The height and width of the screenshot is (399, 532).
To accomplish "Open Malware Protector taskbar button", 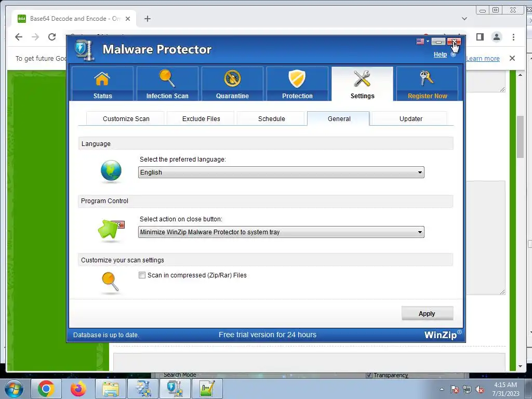I will 175,389.
